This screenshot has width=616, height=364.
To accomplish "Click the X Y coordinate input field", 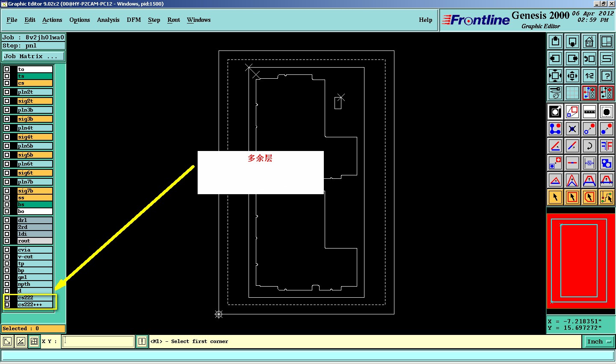I will pos(98,341).
